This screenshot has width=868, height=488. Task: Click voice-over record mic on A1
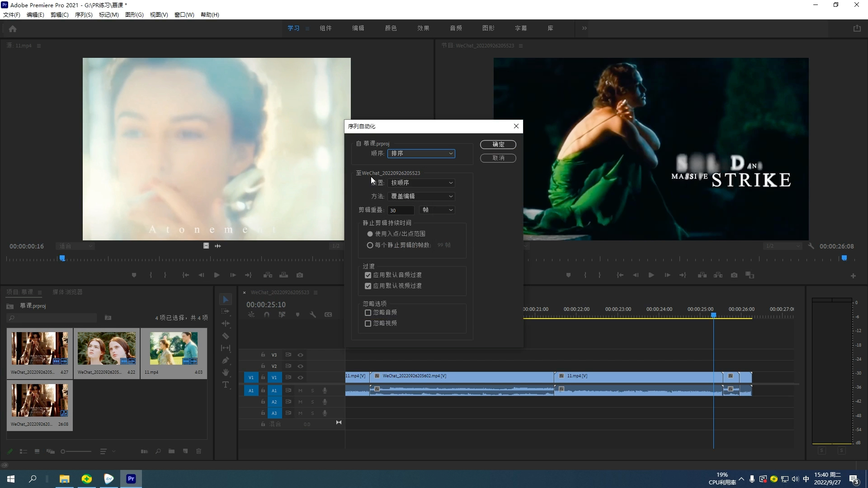tap(325, 390)
